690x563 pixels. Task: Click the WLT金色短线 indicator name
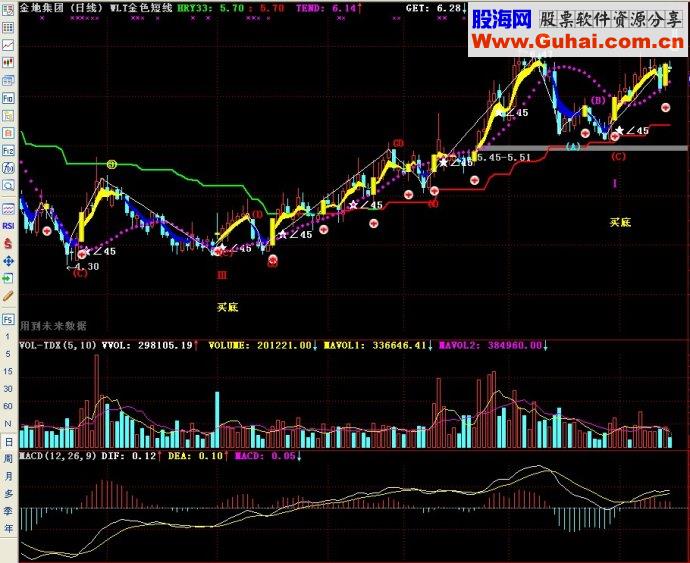click(141, 8)
